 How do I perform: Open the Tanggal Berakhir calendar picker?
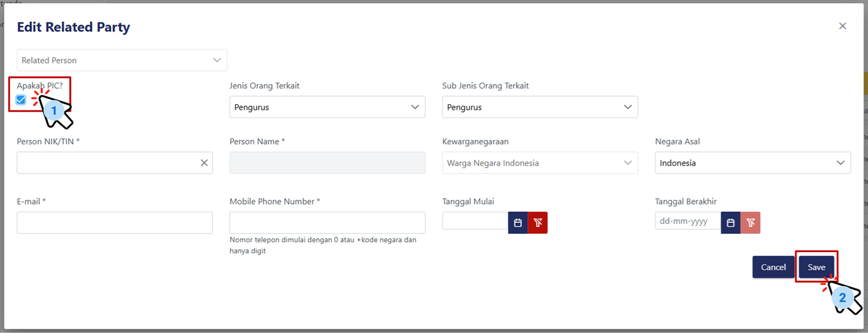point(730,223)
